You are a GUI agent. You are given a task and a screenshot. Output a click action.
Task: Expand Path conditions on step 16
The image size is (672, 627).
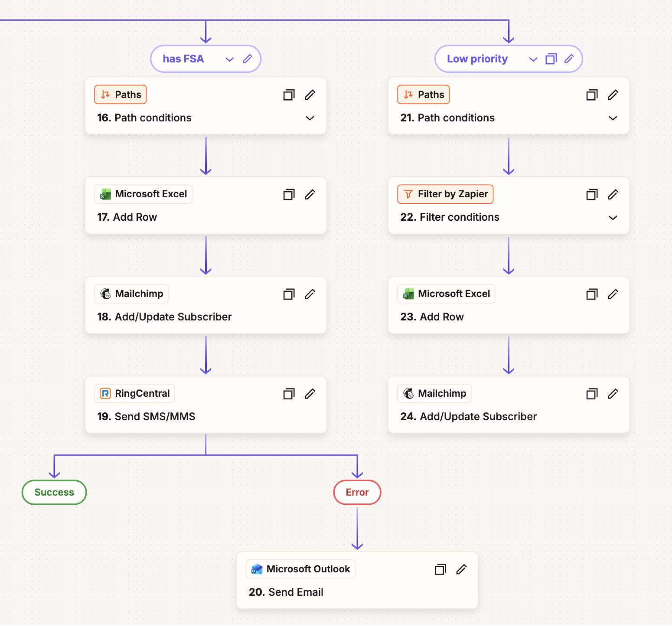pos(310,118)
